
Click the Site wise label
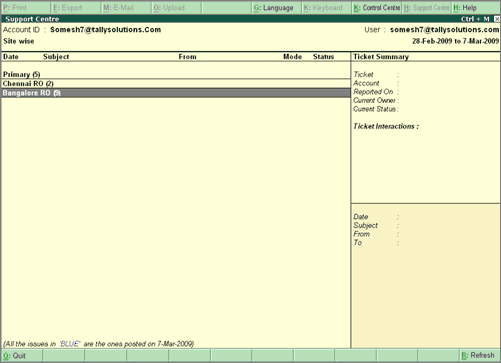click(x=19, y=41)
